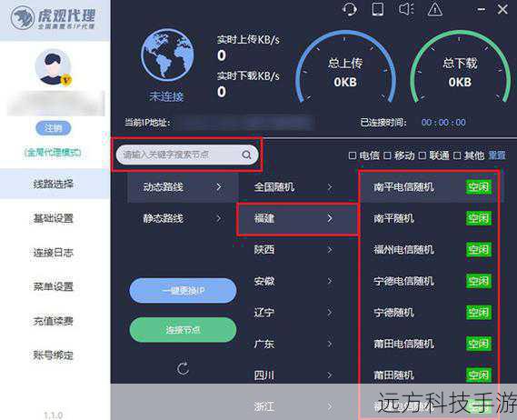517x420 pixels.
Task: Open 充值续费 in sidebar
Action: [55, 321]
